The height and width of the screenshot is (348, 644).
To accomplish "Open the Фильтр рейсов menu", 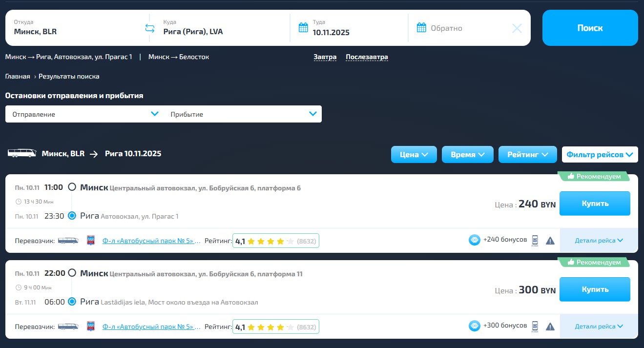I will pyautogui.click(x=600, y=155).
